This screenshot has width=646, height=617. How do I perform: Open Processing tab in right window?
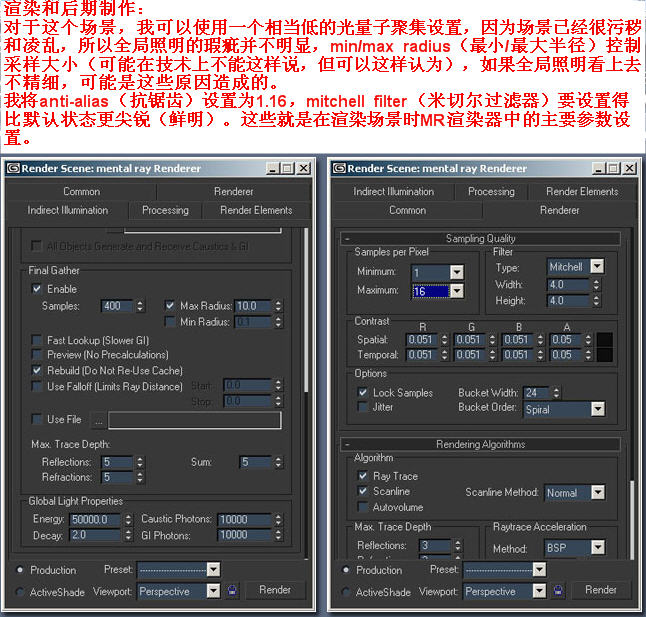491,192
